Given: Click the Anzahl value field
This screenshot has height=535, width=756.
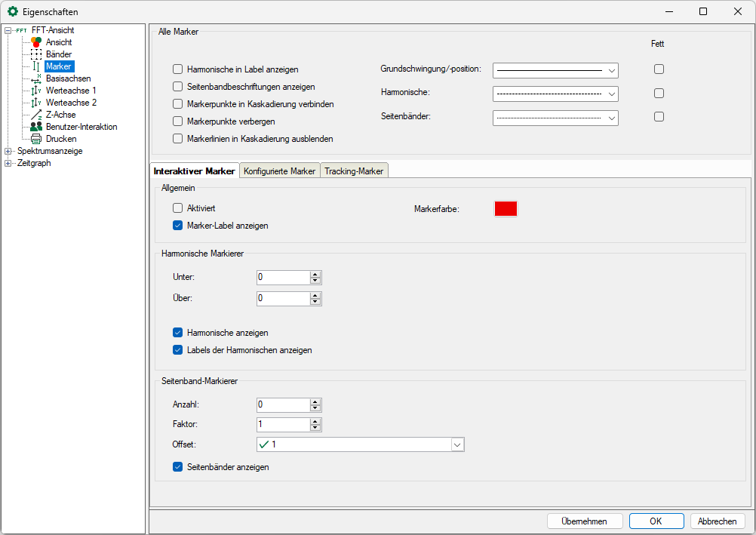Looking at the screenshot, I should 283,404.
